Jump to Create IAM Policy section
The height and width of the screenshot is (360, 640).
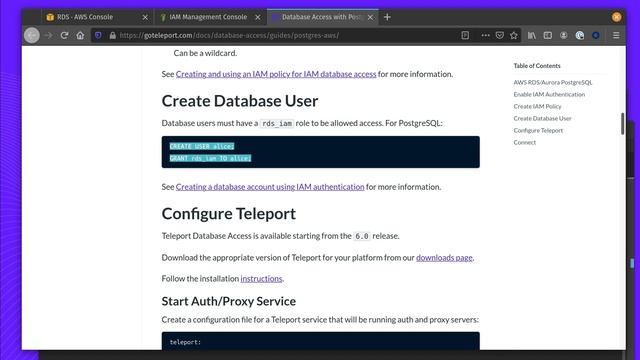click(x=537, y=106)
